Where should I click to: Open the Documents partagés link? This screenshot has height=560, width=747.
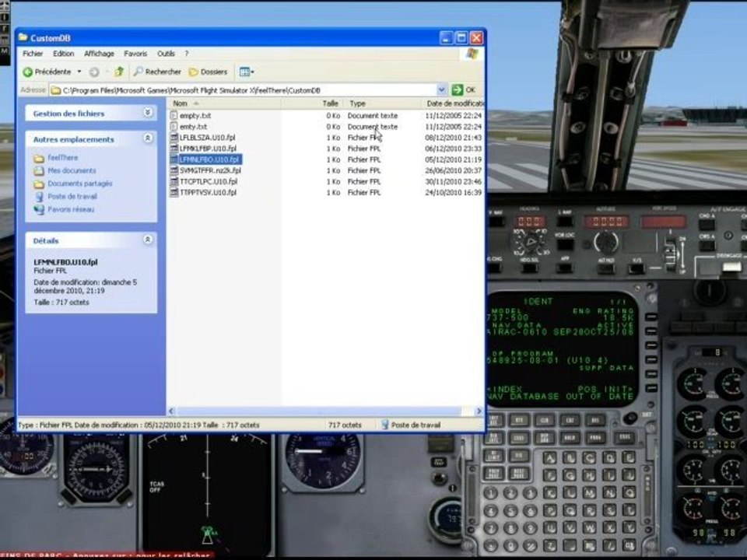(x=79, y=184)
